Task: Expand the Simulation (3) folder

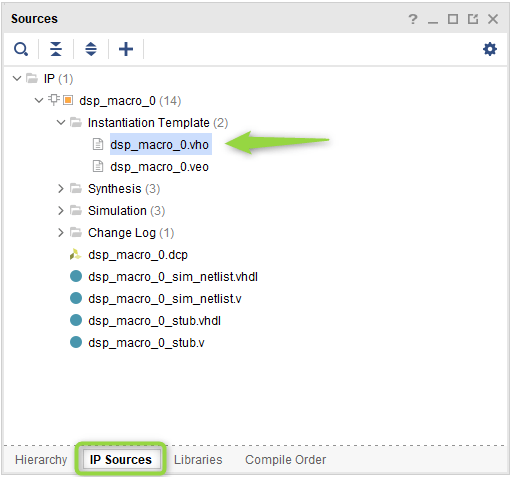Action: pyautogui.click(x=61, y=211)
